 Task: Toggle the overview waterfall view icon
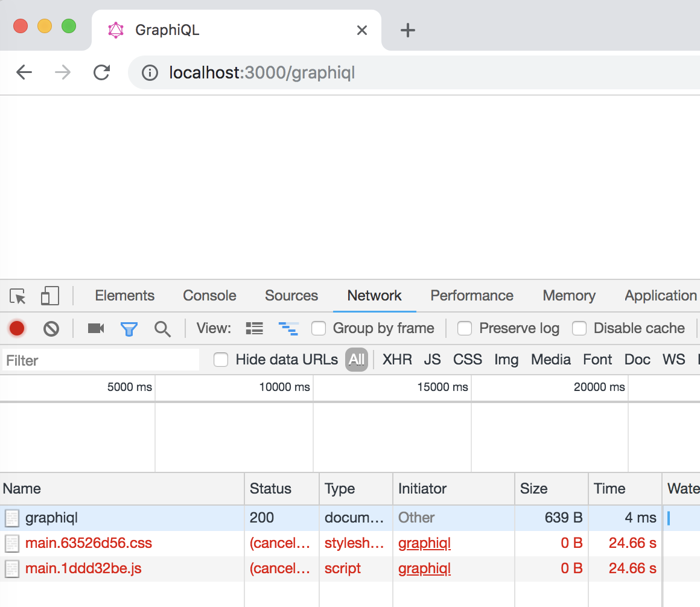pyautogui.click(x=288, y=328)
